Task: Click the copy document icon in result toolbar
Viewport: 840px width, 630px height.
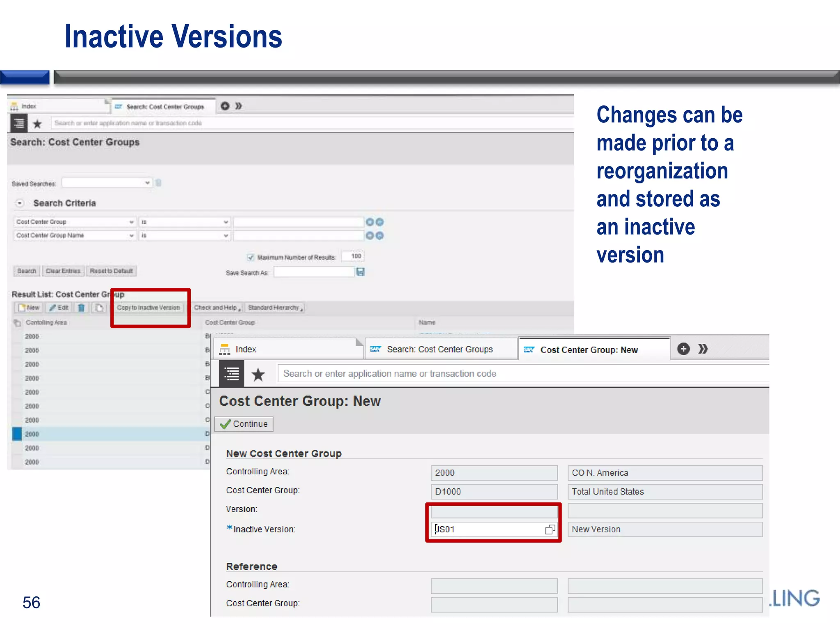Action: [99, 308]
